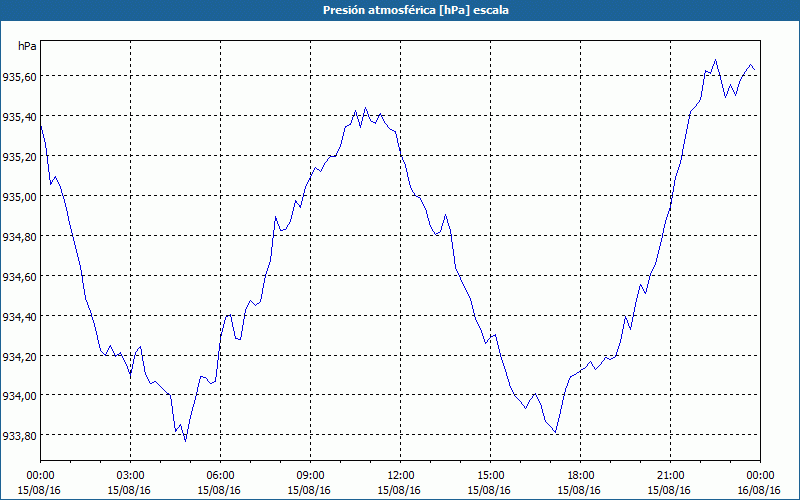Select the 935,00 y-axis value
This screenshot has width=800, height=500.
(19, 197)
